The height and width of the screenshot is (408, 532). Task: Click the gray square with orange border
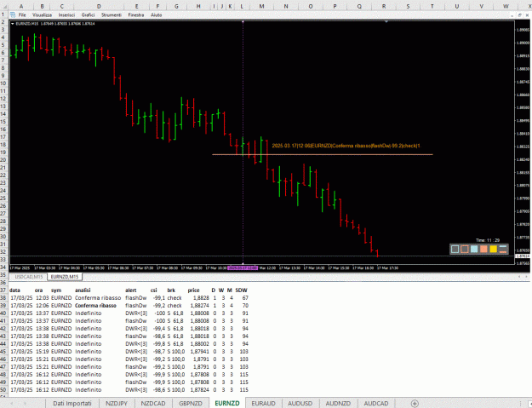(465, 250)
